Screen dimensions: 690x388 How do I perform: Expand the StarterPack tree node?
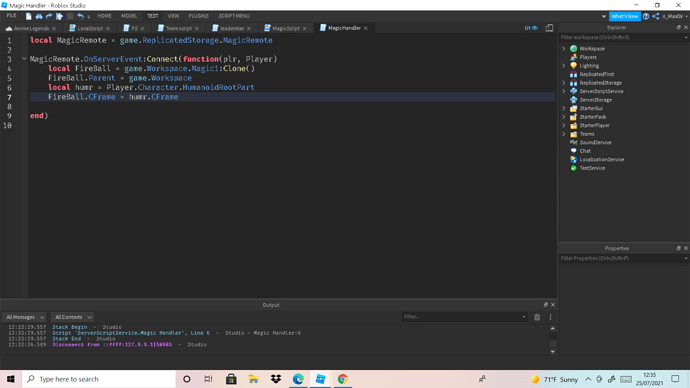[564, 117]
